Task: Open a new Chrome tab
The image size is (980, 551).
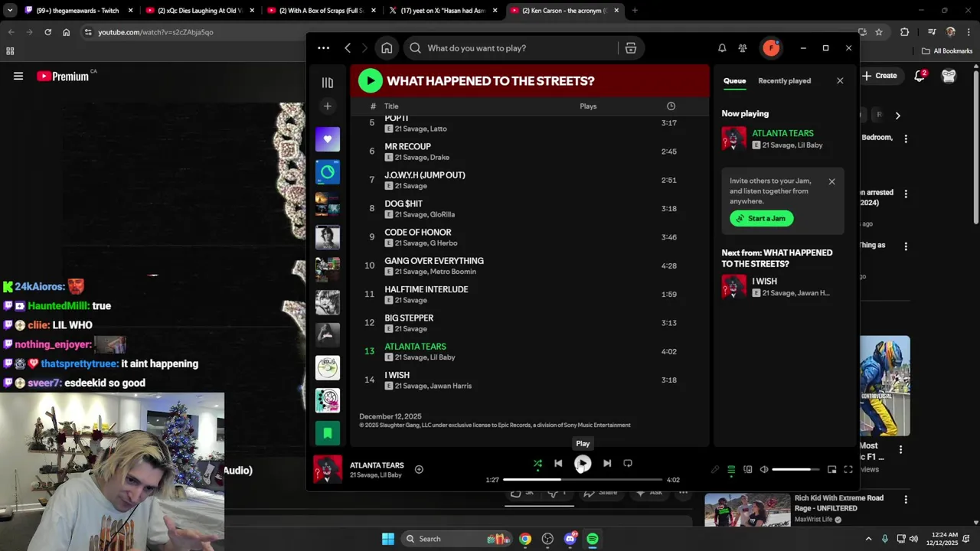Action: point(635,11)
